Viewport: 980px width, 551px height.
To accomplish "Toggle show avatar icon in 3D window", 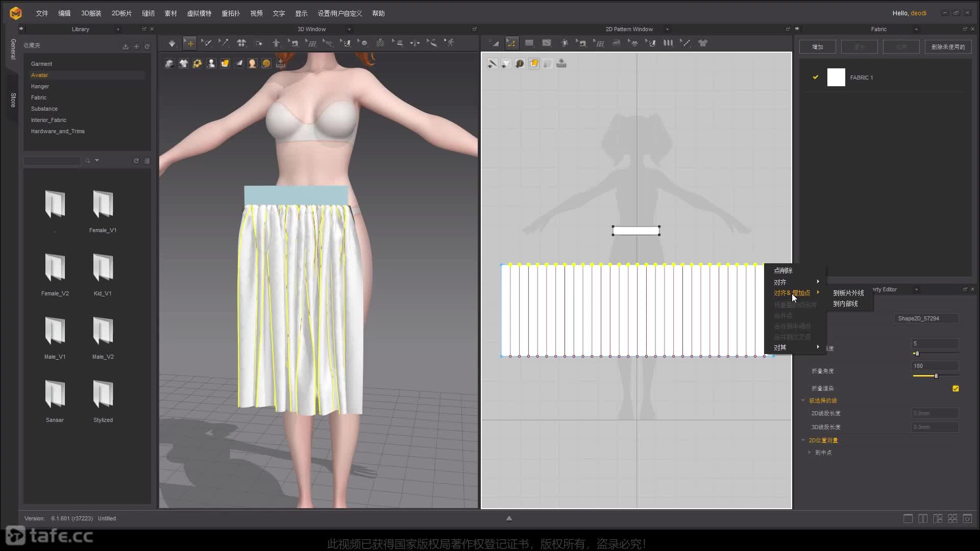I will (211, 63).
